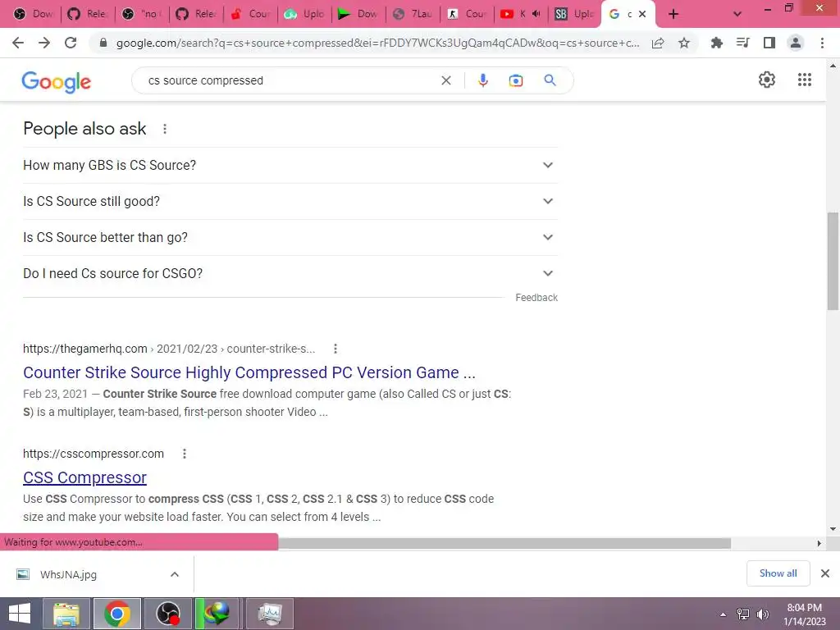Search by image with Google Lens
The width and height of the screenshot is (840, 630).
tap(516, 80)
